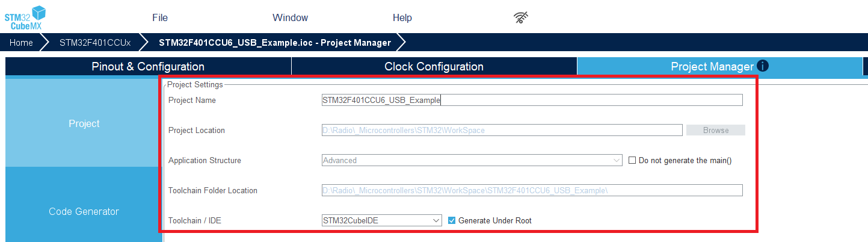868x242 pixels.
Task: Select the Project Manager tab
Action: 712,67
